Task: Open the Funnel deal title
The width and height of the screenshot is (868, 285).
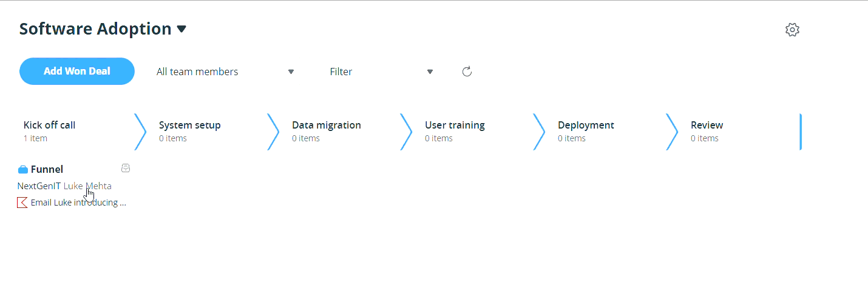Action: 47,170
